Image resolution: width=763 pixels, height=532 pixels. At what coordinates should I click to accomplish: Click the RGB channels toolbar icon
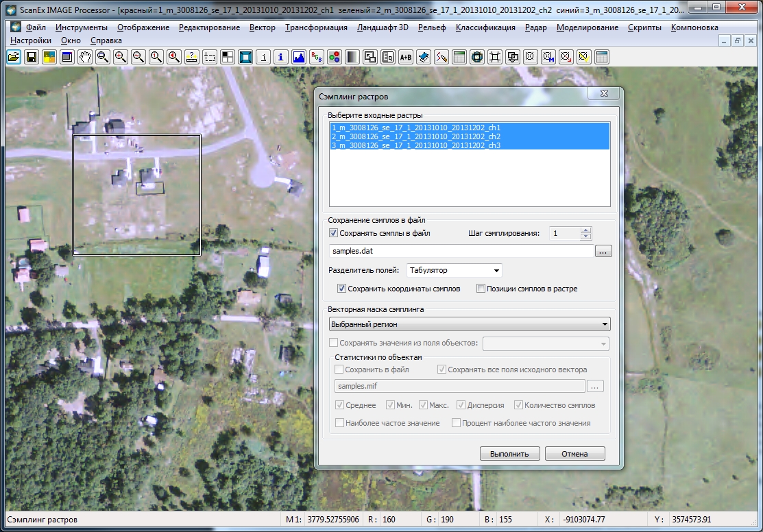pyautogui.click(x=317, y=58)
